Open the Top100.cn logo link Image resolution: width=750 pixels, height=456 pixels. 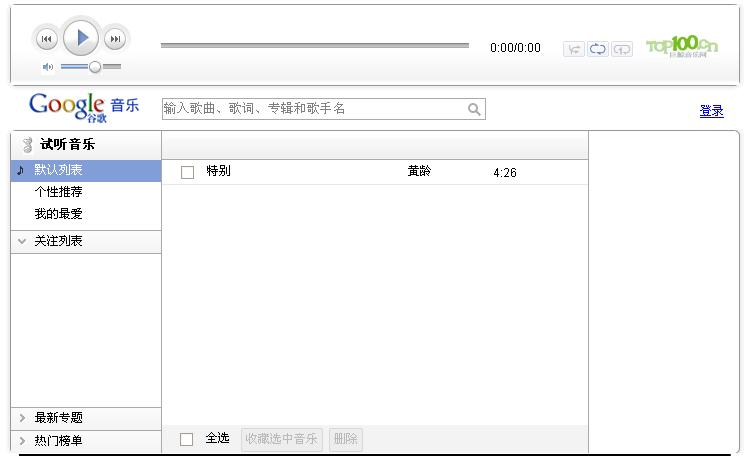pyautogui.click(x=682, y=46)
